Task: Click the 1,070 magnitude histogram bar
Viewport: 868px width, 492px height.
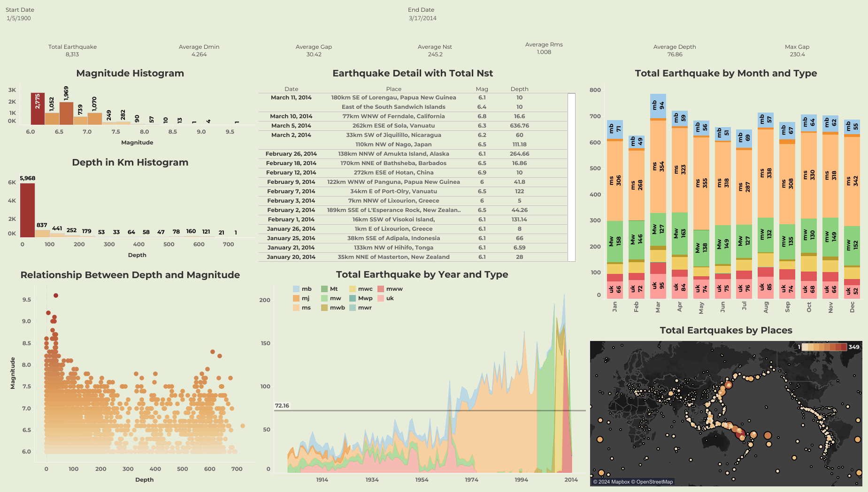Action: pyautogui.click(x=95, y=119)
